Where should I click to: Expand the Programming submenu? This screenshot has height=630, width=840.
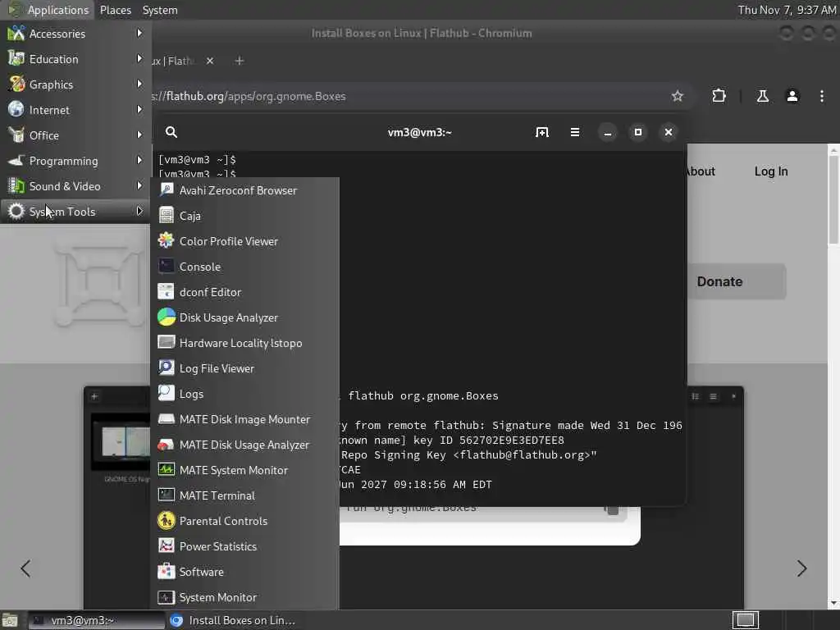(75, 161)
